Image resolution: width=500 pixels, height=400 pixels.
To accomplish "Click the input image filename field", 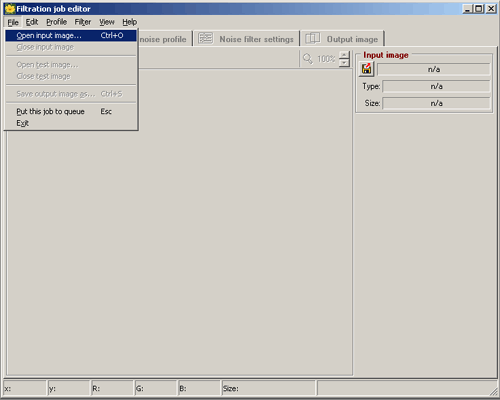I will point(434,69).
